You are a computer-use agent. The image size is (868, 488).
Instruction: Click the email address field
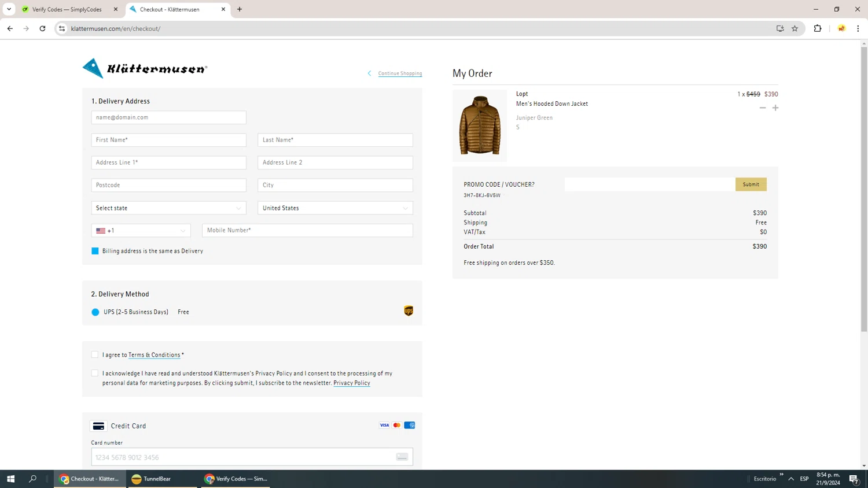pos(168,117)
